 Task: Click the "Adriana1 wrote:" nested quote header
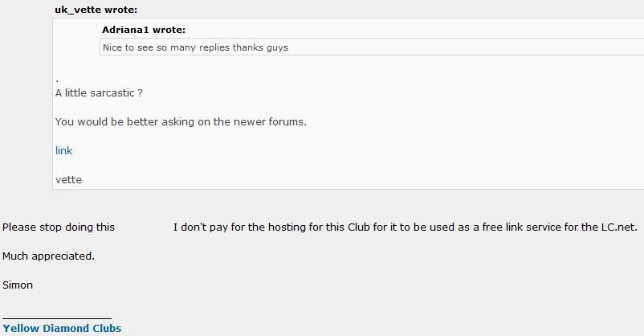[144, 30]
